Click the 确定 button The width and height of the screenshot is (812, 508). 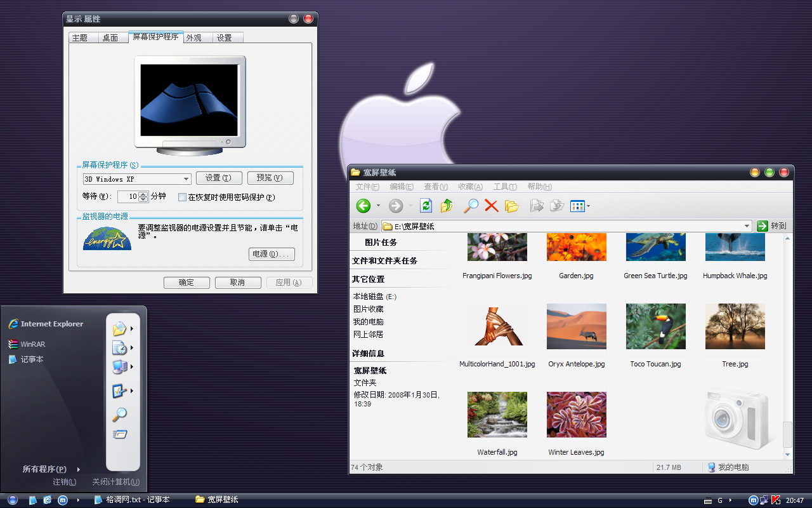click(187, 283)
